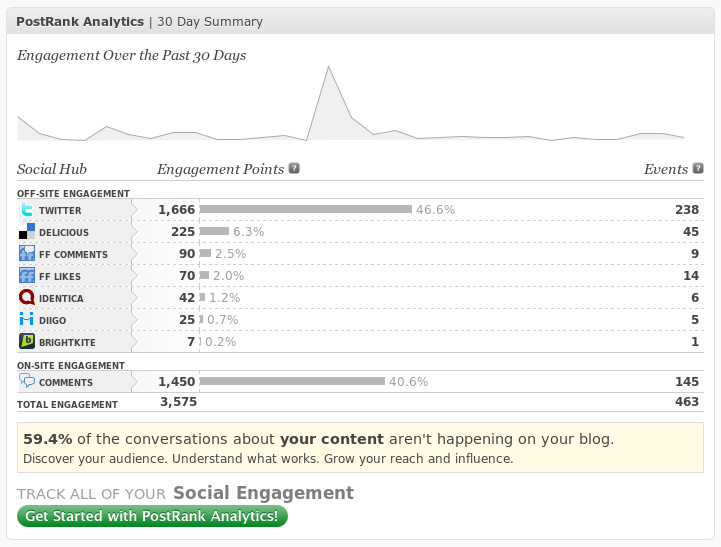Click the Identica red icon
This screenshot has height=547, width=721.
(x=27, y=297)
